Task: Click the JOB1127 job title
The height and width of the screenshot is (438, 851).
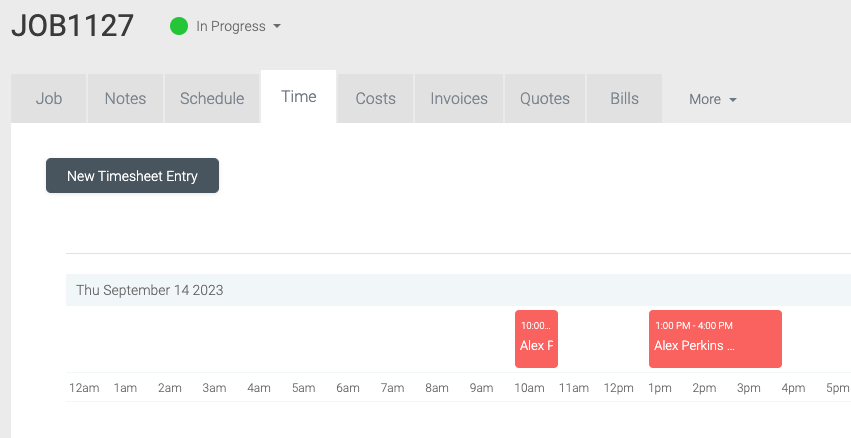Action: pyautogui.click(x=72, y=26)
